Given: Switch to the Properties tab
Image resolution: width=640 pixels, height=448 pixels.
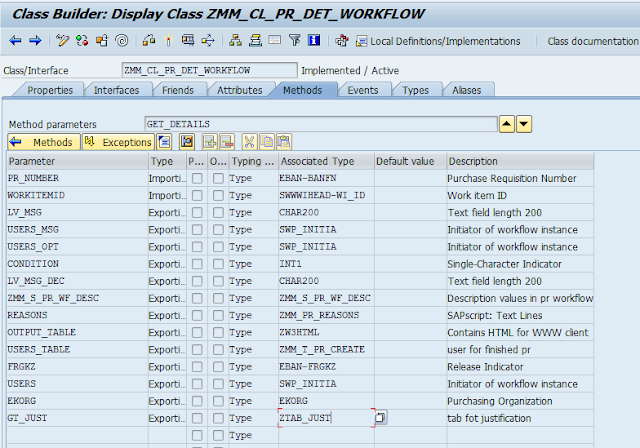Looking at the screenshot, I should [x=50, y=90].
